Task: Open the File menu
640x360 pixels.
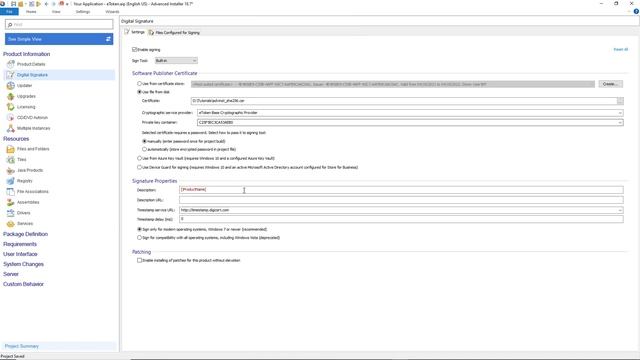Action: (x=9, y=12)
